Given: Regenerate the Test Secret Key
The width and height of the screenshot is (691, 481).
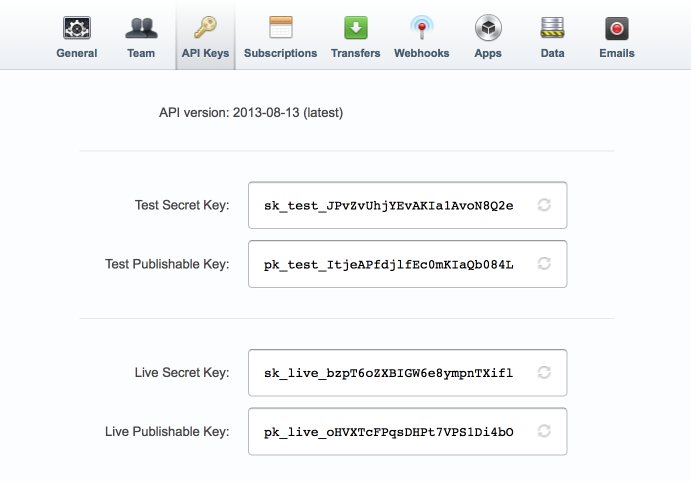Looking at the screenshot, I should click(x=544, y=206).
